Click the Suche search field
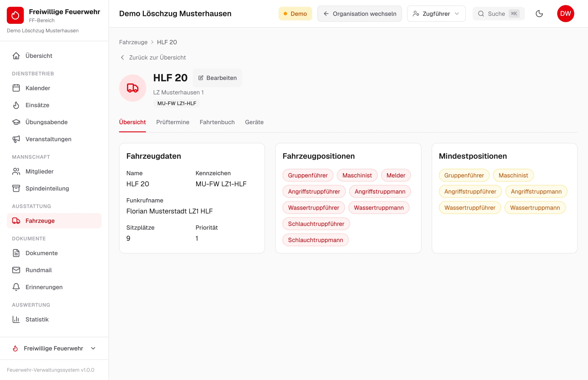This screenshot has width=588, height=380. coord(499,14)
